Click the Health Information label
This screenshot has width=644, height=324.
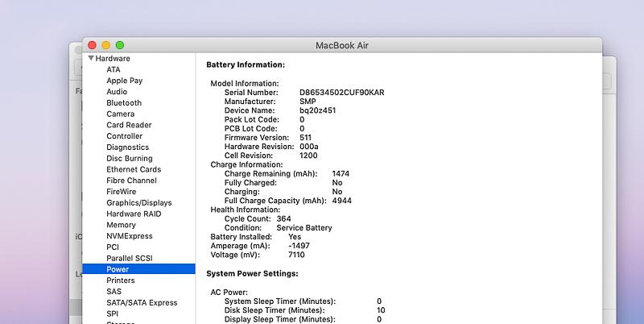[246, 210]
